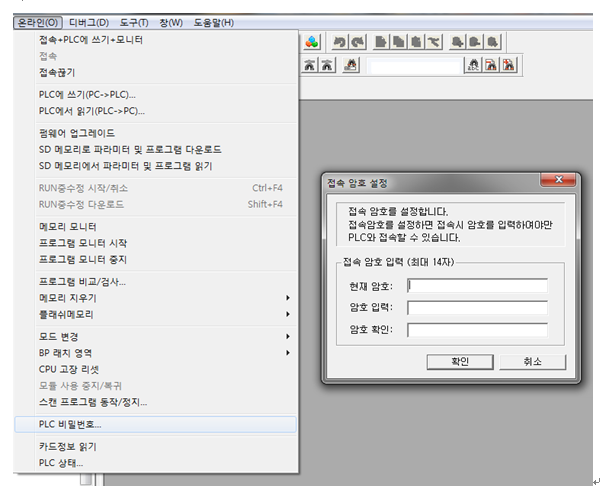
Task: Click the empty toolbar search text box
Action: (414, 66)
